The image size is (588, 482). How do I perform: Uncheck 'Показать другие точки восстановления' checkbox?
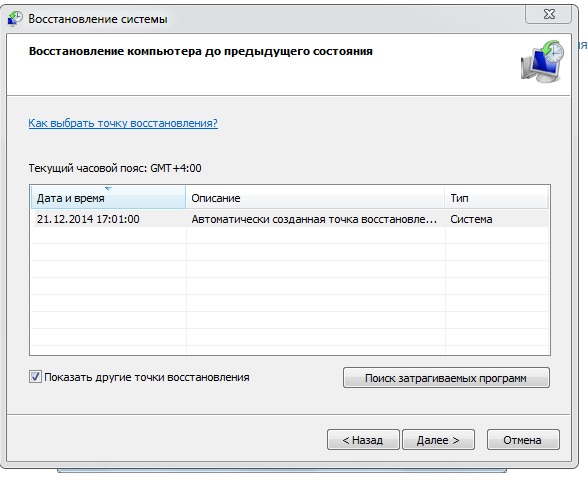(x=35, y=377)
